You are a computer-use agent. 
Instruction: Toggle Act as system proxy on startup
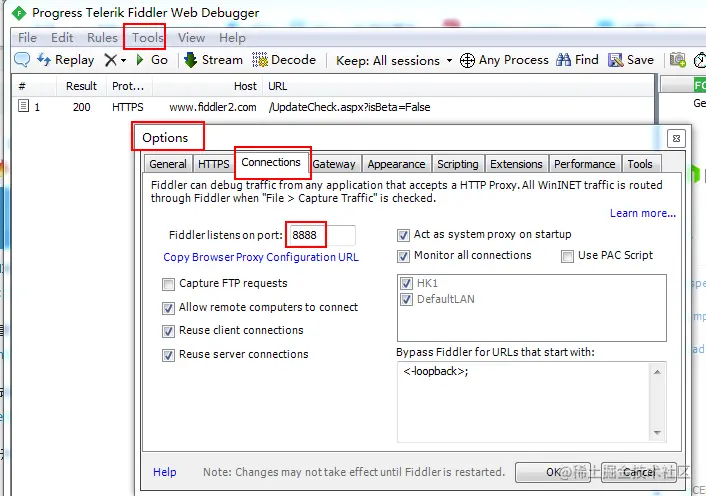(403, 235)
